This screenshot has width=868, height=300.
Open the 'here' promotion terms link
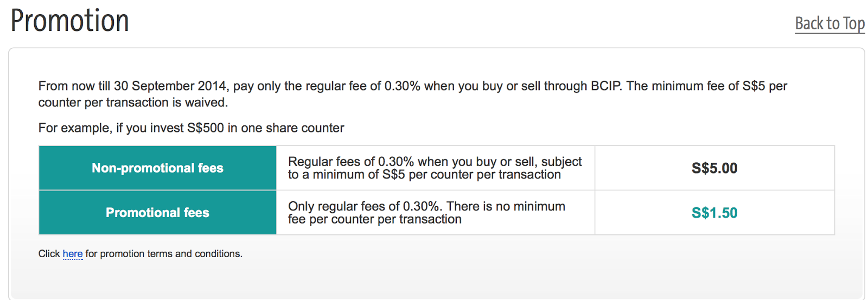click(x=73, y=254)
